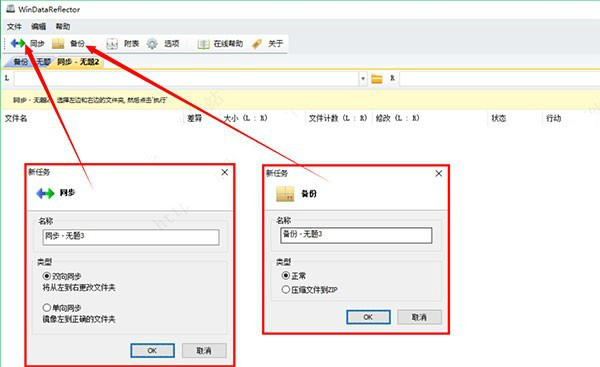
Task: Click the 文件名 column header
Action: coord(16,118)
